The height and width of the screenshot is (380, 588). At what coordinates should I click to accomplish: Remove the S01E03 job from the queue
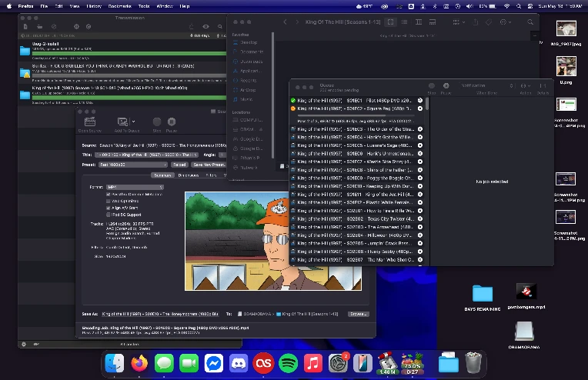(x=420, y=129)
